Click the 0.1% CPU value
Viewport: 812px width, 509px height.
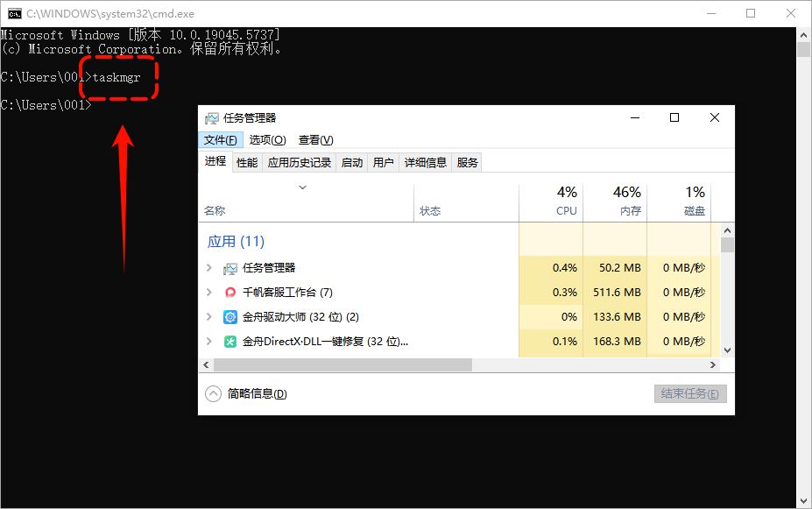[x=564, y=342]
